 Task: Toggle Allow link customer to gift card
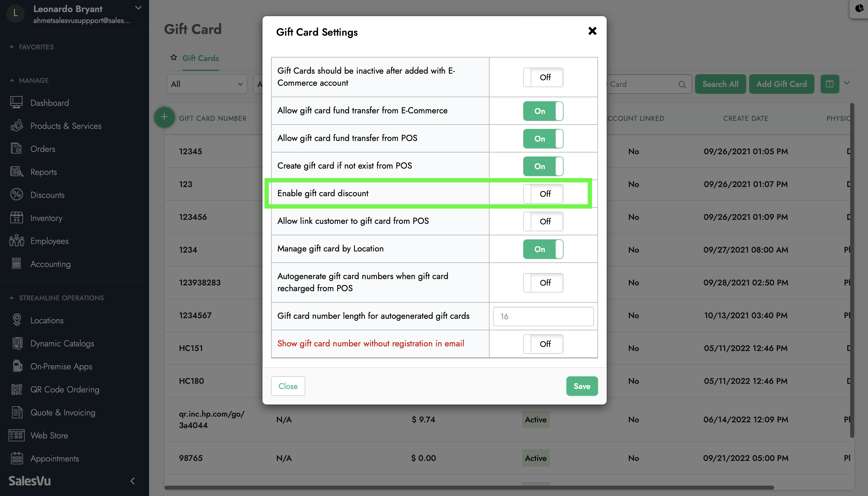(x=543, y=221)
